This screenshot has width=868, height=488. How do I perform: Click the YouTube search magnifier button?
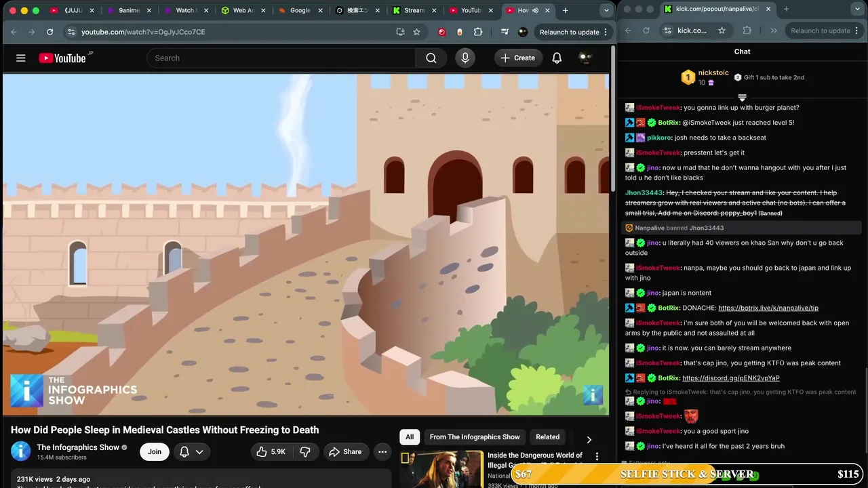pyautogui.click(x=431, y=58)
